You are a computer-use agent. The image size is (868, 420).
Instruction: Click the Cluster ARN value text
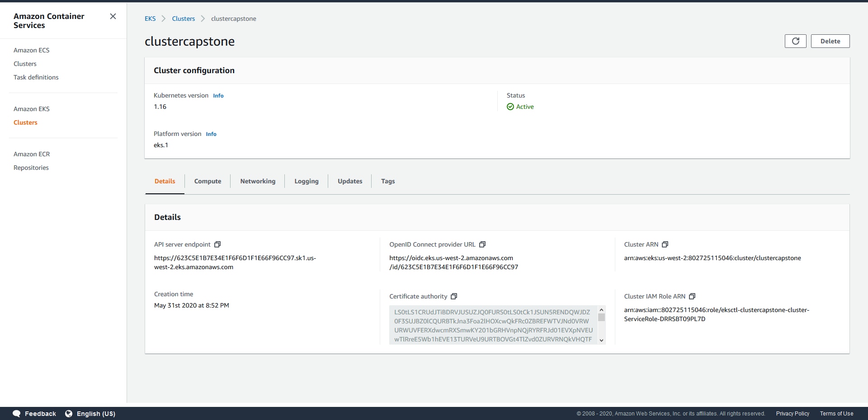tap(712, 258)
